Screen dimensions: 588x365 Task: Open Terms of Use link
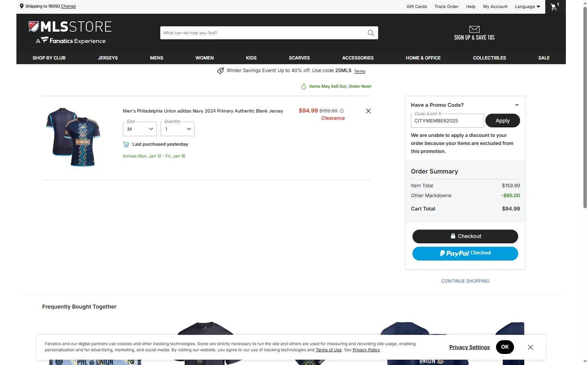pyautogui.click(x=329, y=350)
